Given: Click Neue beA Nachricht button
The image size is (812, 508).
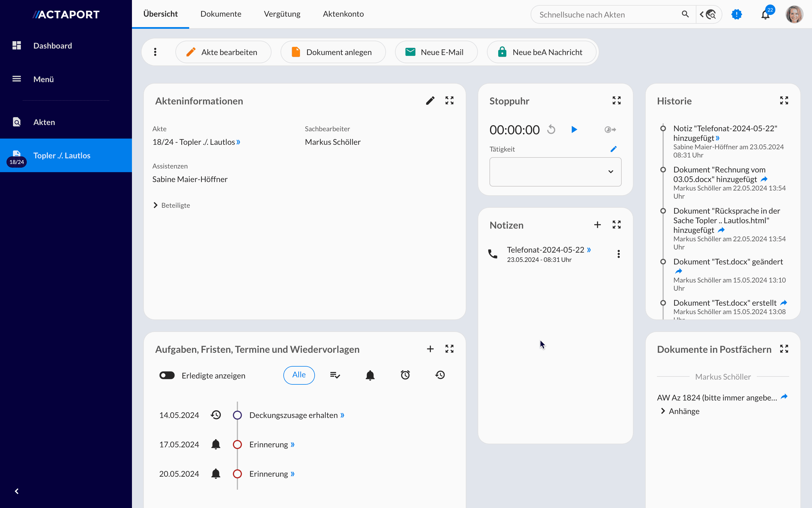Looking at the screenshot, I should click(x=542, y=52).
